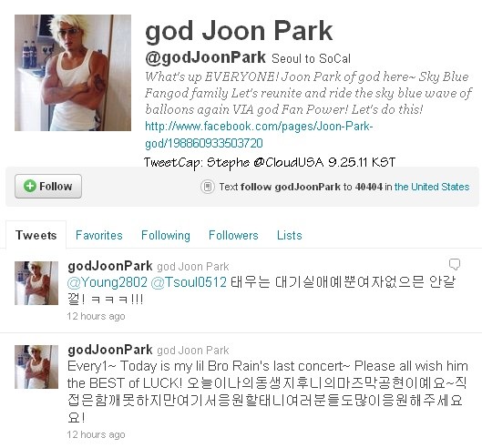The height and width of the screenshot is (448, 482).
Task: Open the Joon Park Facebook page link
Action: 259,135
